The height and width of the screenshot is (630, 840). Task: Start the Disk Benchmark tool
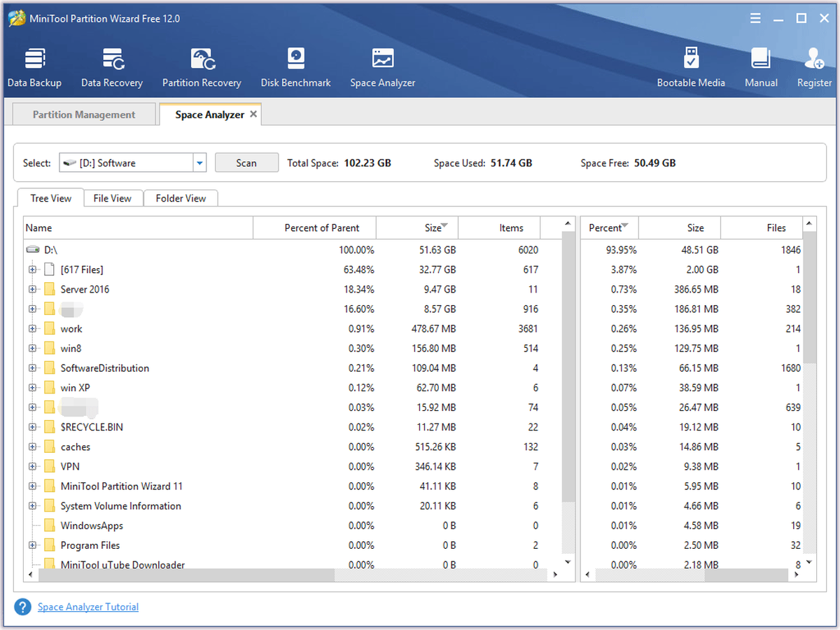(x=295, y=68)
